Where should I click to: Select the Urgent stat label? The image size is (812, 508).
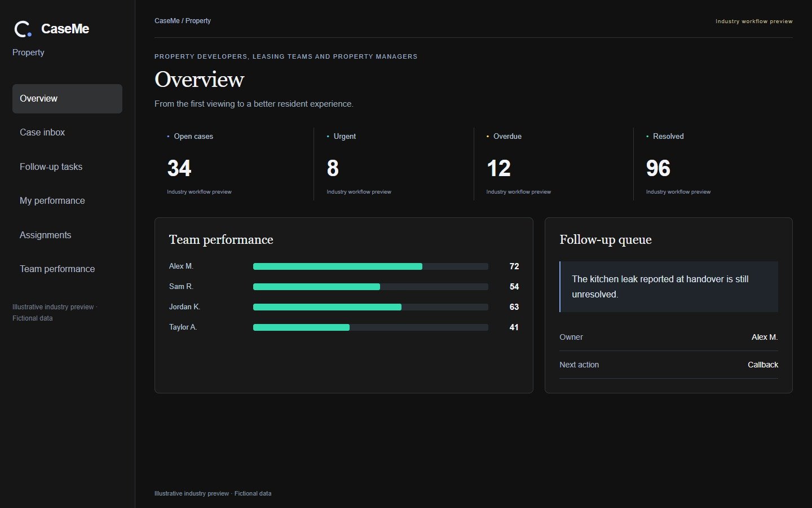[345, 137]
